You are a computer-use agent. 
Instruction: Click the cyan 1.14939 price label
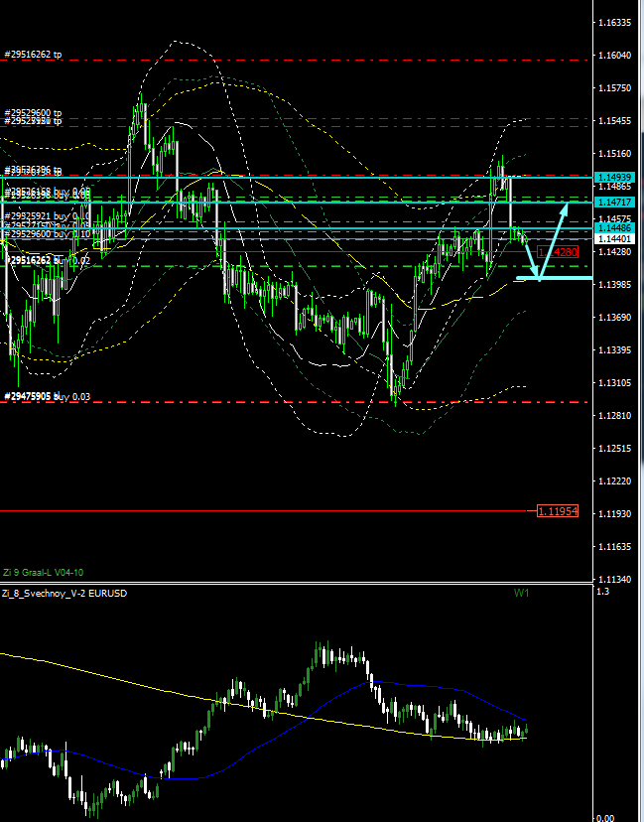pyautogui.click(x=614, y=177)
